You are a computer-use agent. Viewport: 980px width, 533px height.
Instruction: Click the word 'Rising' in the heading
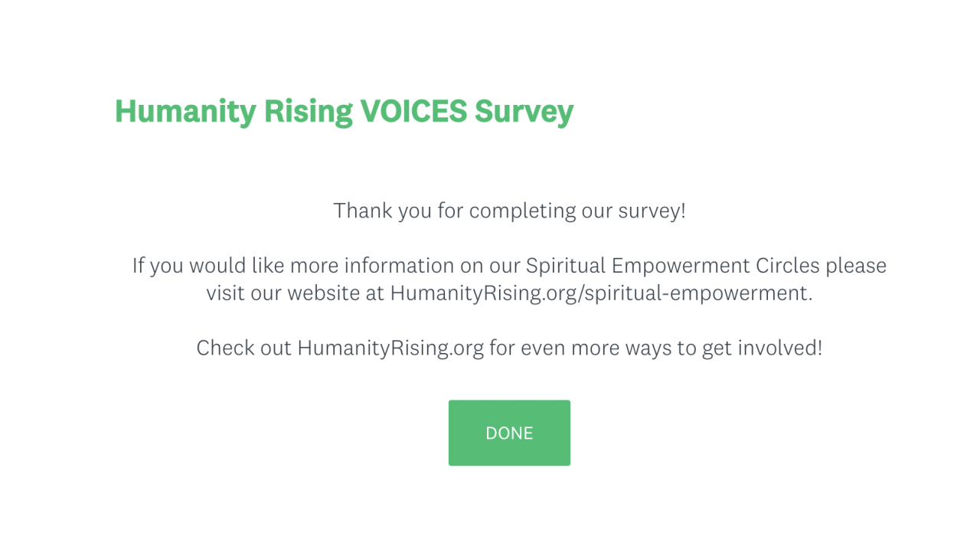click(308, 112)
